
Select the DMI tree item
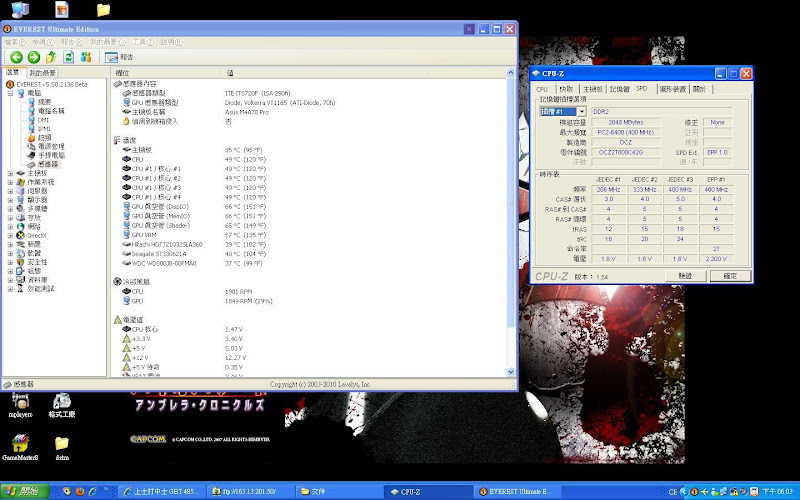(x=38, y=120)
